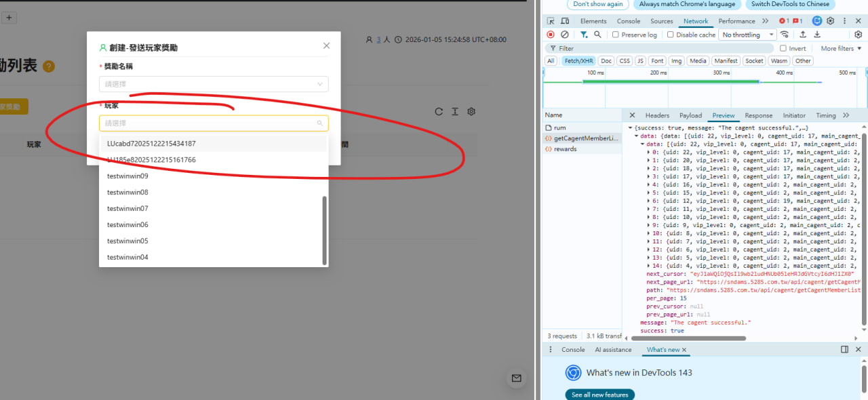This screenshot has width=868, height=400.
Task: Expand the More filters dropdown
Action: pyautogui.click(x=841, y=48)
